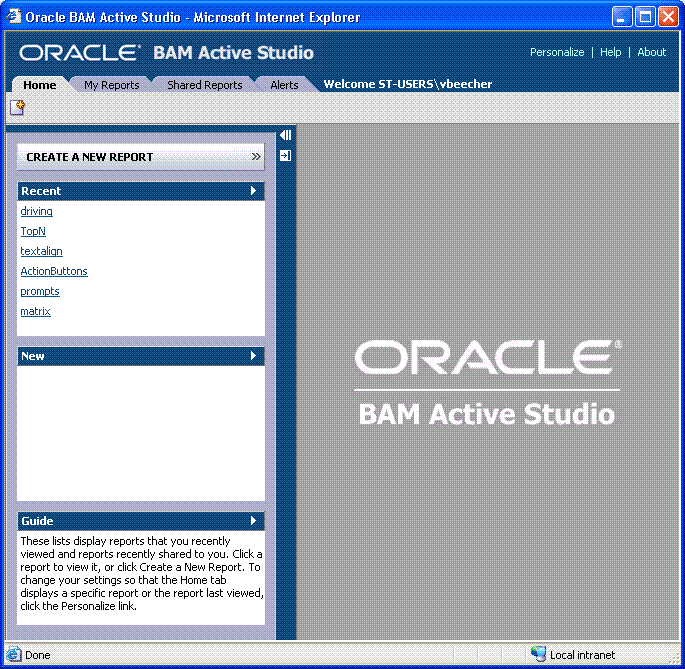Click the CREATE A NEW REPORT button
The image size is (685, 669).
point(141,156)
